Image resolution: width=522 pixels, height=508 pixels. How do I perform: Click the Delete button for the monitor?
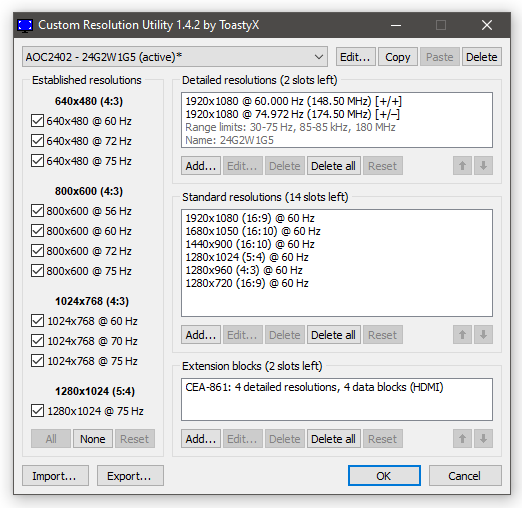coord(482,57)
